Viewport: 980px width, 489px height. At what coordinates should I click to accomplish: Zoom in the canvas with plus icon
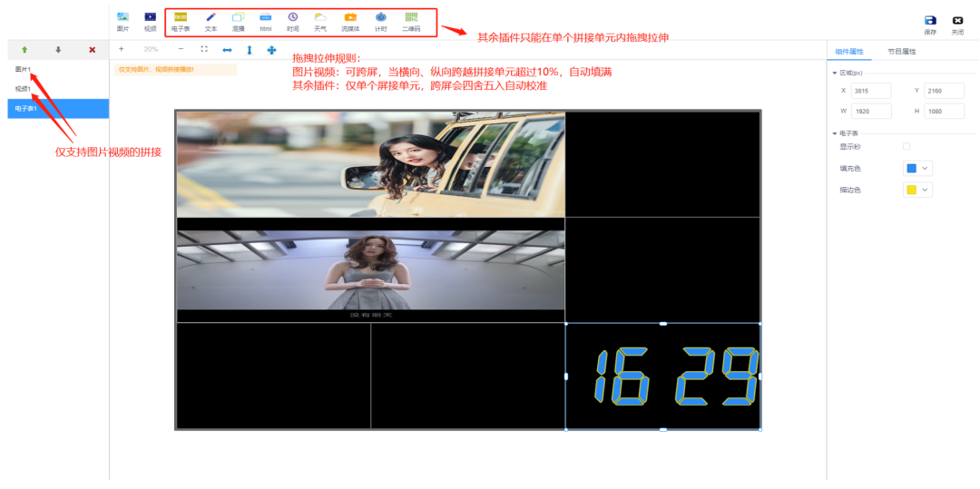click(122, 49)
